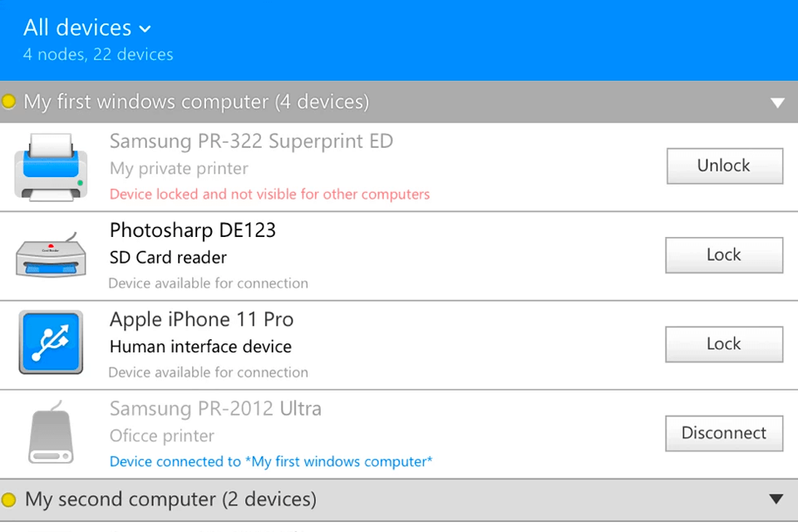Select the Photosharp DE123 device name
Viewport: 798px width, 532px height.
click(193, 230)
